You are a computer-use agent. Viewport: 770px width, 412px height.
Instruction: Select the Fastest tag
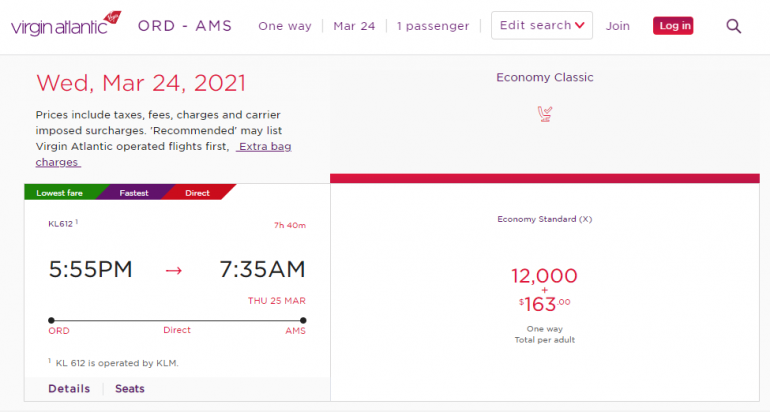point(134,193)
